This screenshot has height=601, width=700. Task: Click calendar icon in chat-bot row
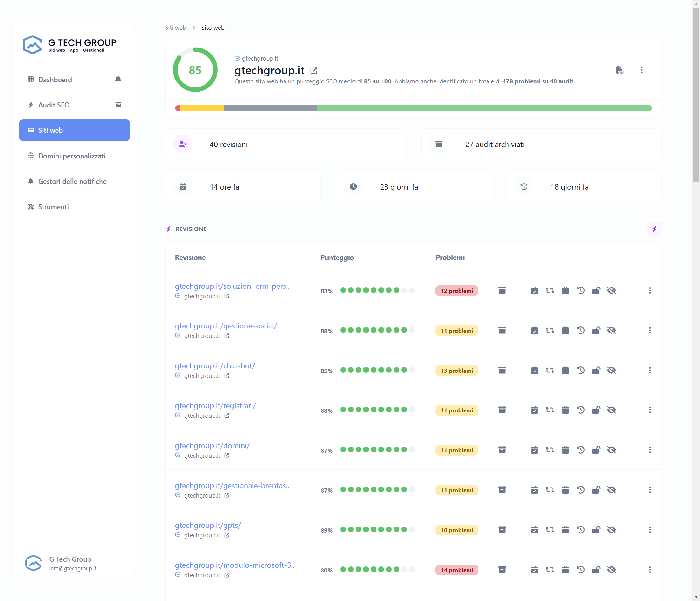click(565, 370)
